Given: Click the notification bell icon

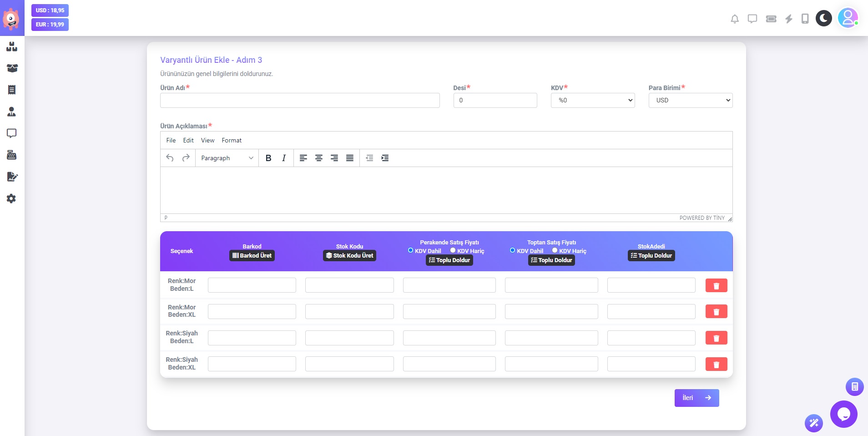Looking at the screenshot, I should pos(734,19).
